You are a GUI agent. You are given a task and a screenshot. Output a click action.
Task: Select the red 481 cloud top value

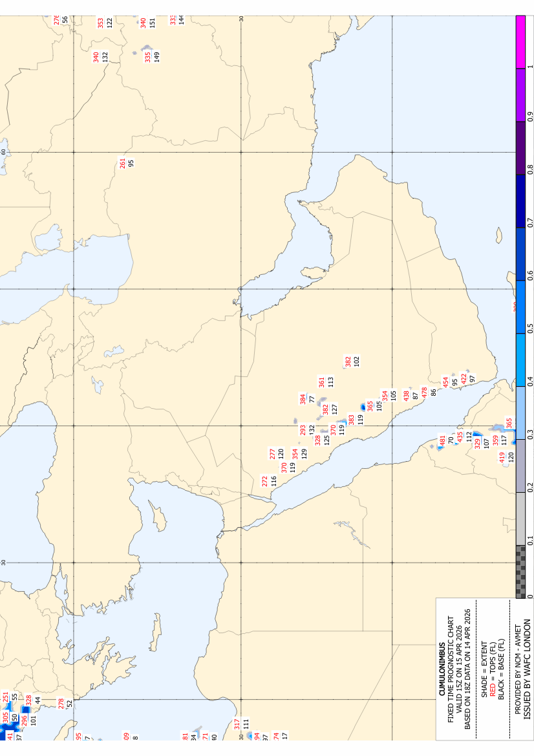coord(442,440)
